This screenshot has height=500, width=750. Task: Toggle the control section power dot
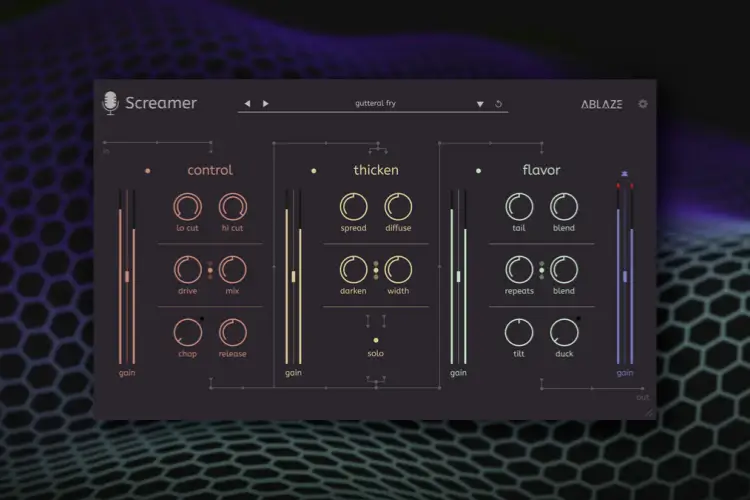point(148,171)
